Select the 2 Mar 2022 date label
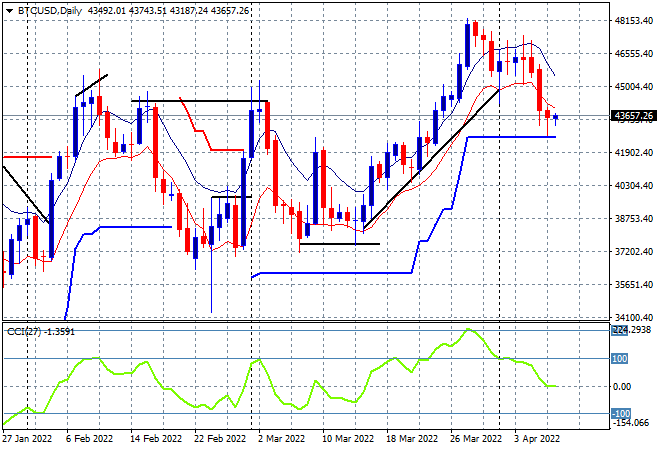The image size is (660, 450). (281, 439)
